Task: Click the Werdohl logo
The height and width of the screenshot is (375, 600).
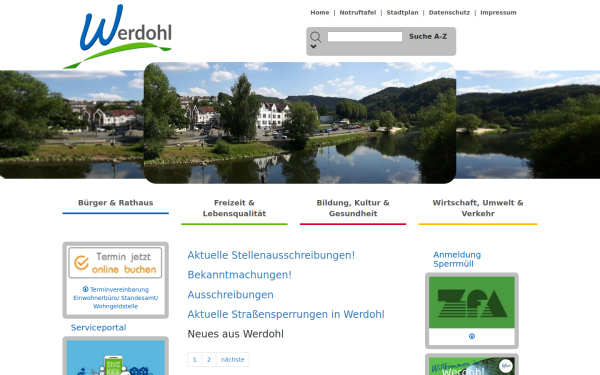Action: [x=117, y=36]
